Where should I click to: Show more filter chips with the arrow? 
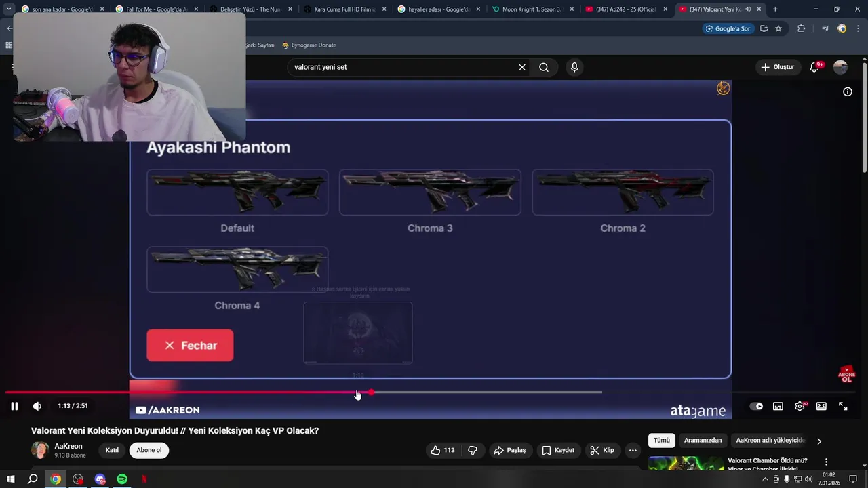819,441
